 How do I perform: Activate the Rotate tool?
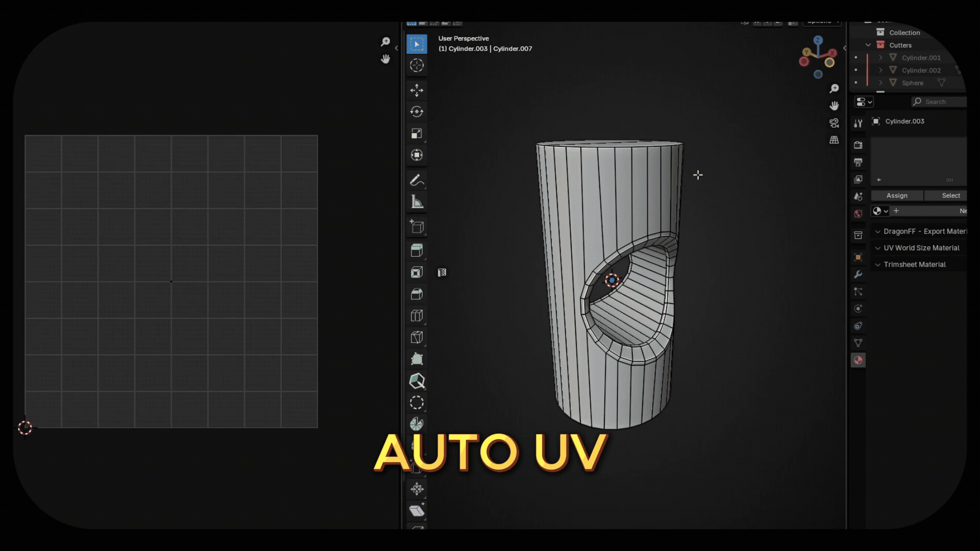click(416, 112)
